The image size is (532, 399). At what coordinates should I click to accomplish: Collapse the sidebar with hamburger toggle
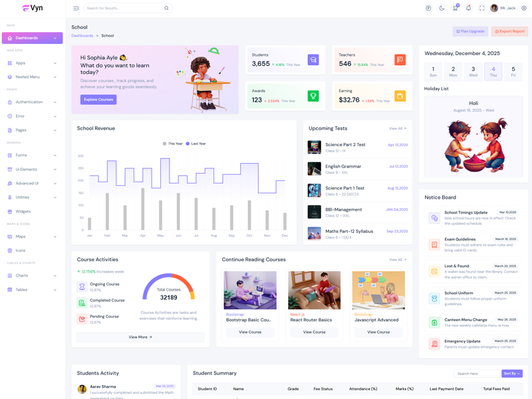[x=76, y=8]
